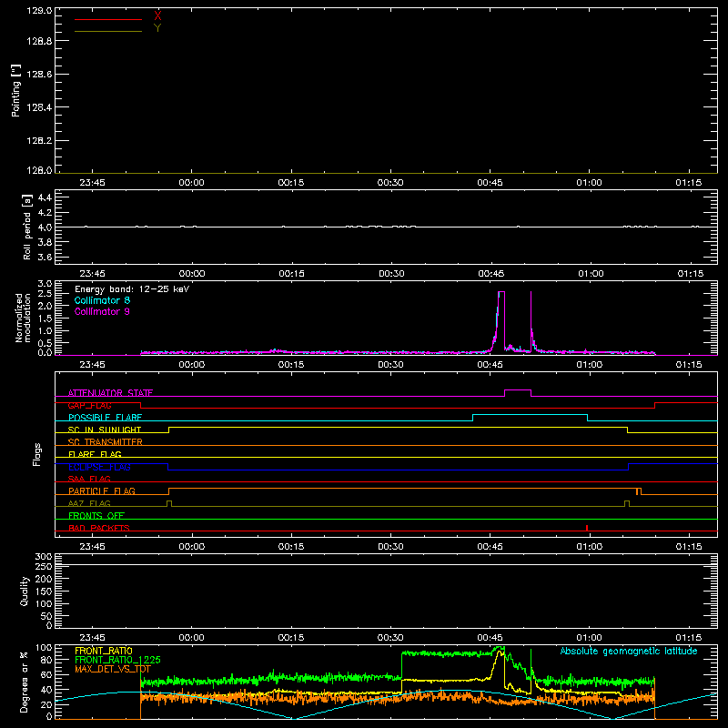This screenshot has width=728, height=728.
Task: Click the olive Y legend line in Pointing plot
Action: (x=108, y=31)
